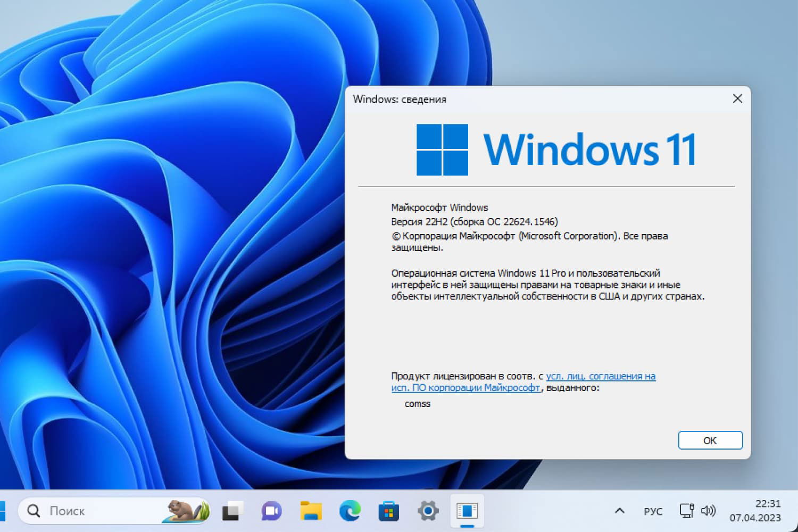Open the license agreement link
The image size is (798, 532).
601,376
